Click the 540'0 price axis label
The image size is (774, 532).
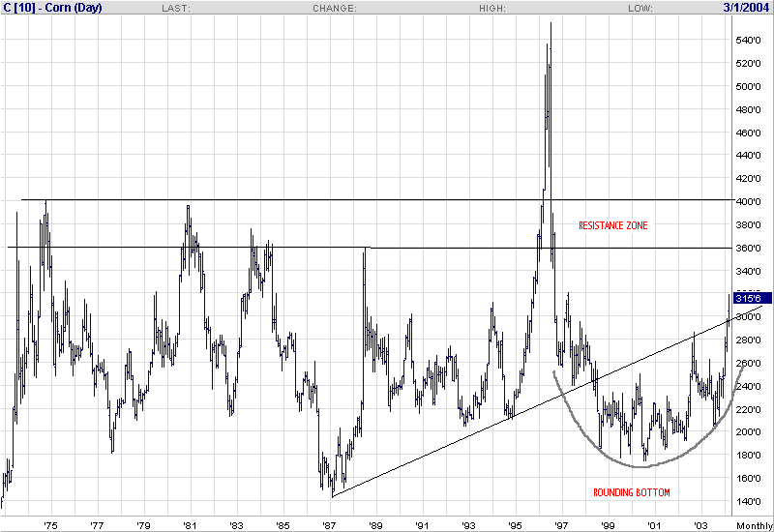point(748,40)
